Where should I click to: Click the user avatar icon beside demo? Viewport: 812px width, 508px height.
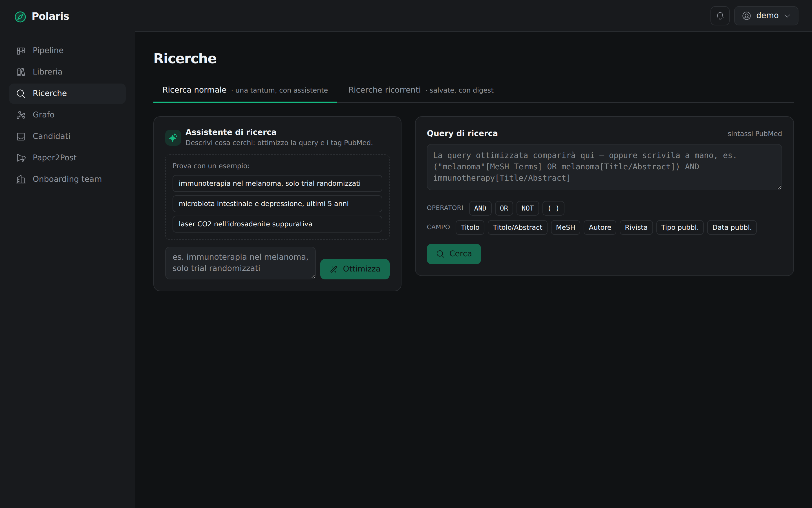(x=746, y=16)
